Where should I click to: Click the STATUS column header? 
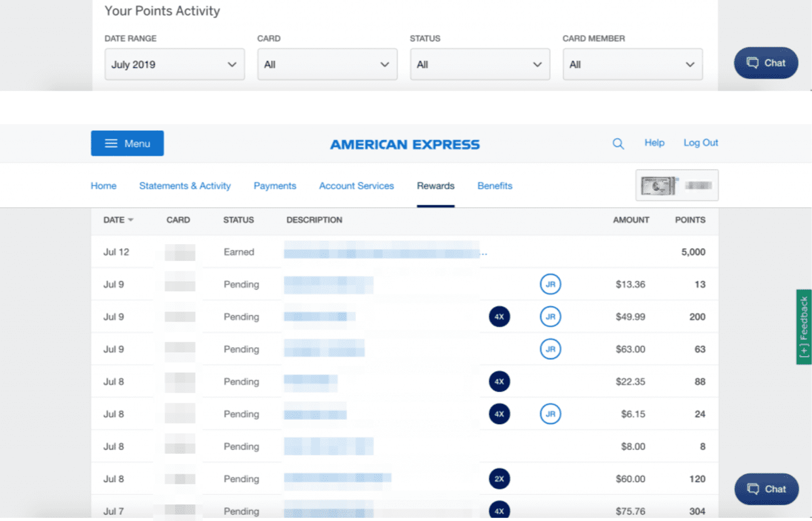coord(239,220)
